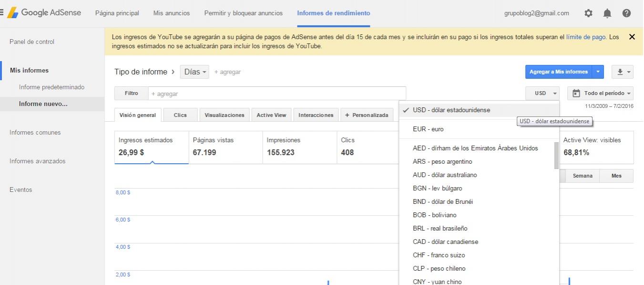The width and height of the screenshot is (644, 285).
Task: Select Mis informes in sidebar
Action: [x=29, y=70]
